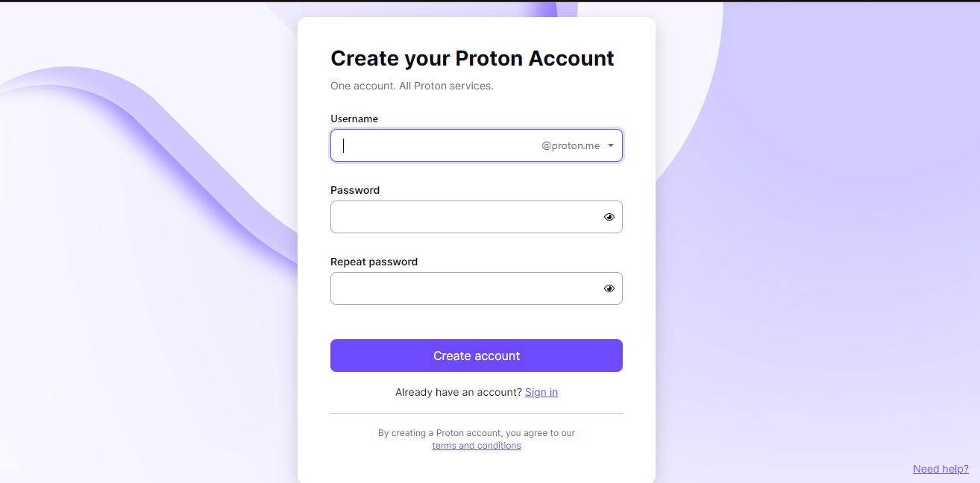
Task: Show the Password field characters via eye icon
Action: tap(609, 217)
